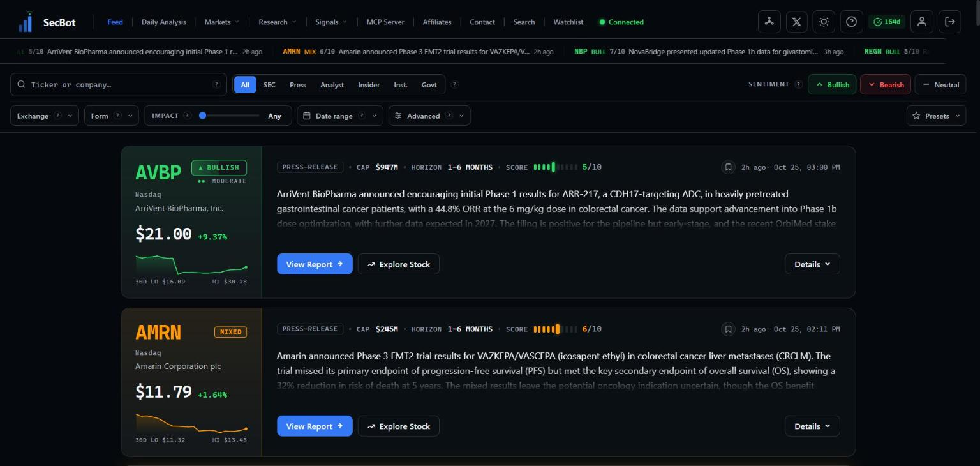Open the Date range dropdown
980x466 pixels.
[340, 116]
